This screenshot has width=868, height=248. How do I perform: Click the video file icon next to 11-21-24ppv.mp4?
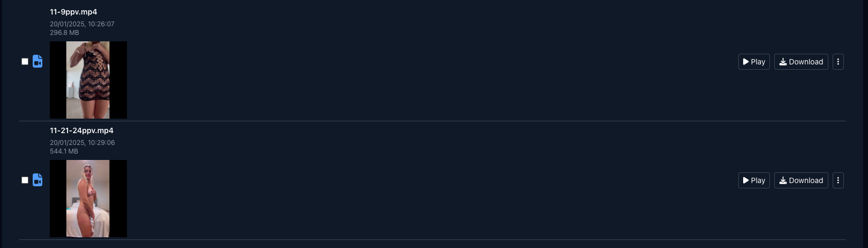coord(38,180)
